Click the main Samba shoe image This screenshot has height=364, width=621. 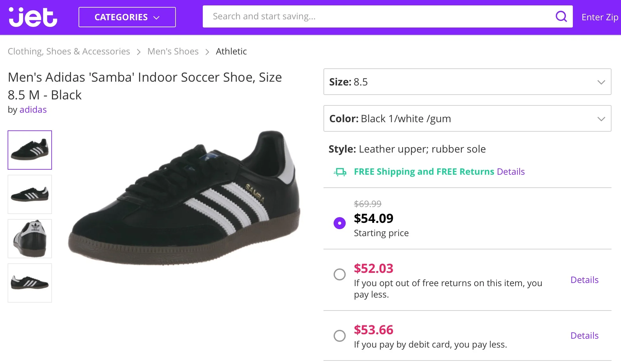184,198
